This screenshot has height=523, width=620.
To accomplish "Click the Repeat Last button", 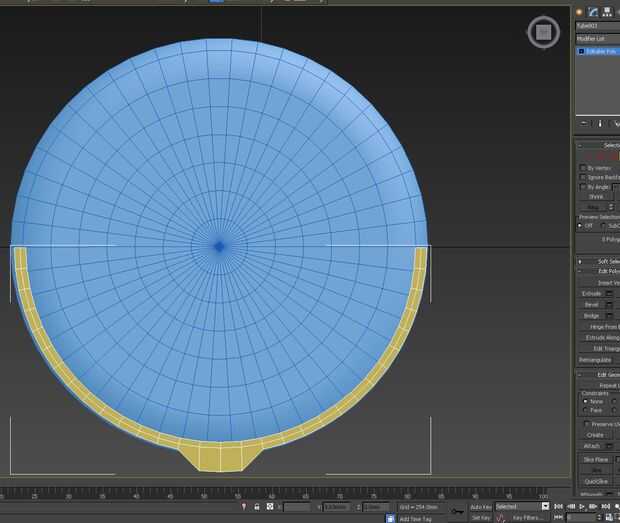I will (599, 385).
